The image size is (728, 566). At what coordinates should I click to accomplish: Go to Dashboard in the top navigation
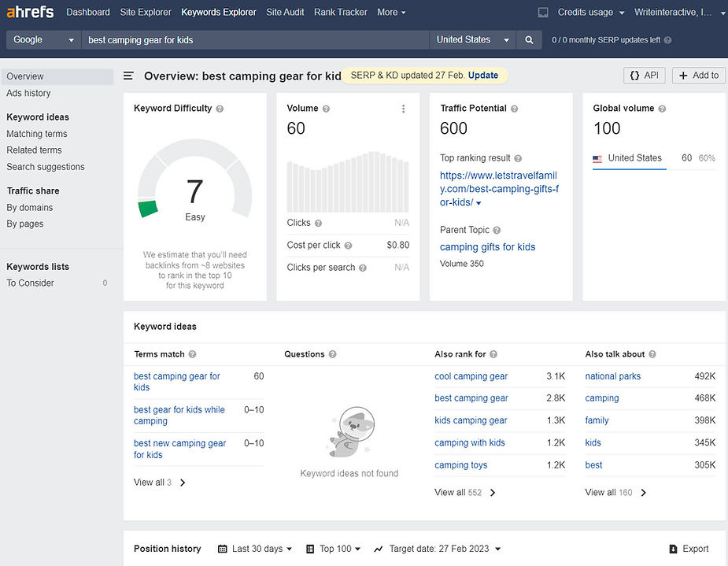click(88, 13)
